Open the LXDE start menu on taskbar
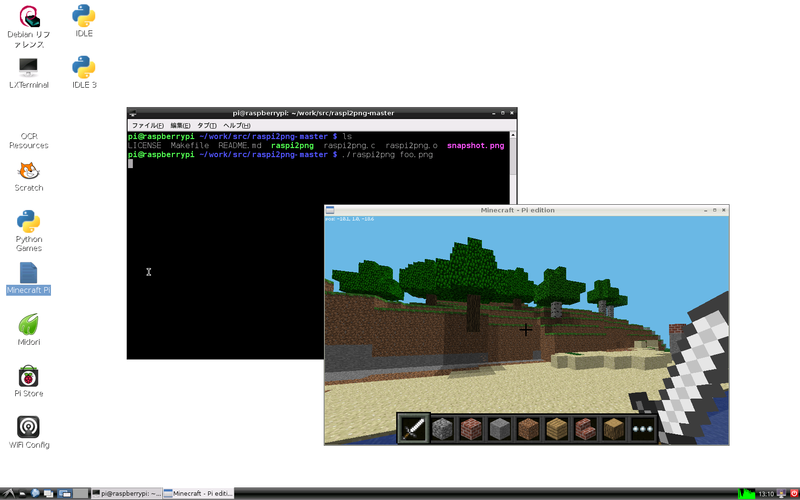This screenshot has width=800, height=500. (9, 493)
